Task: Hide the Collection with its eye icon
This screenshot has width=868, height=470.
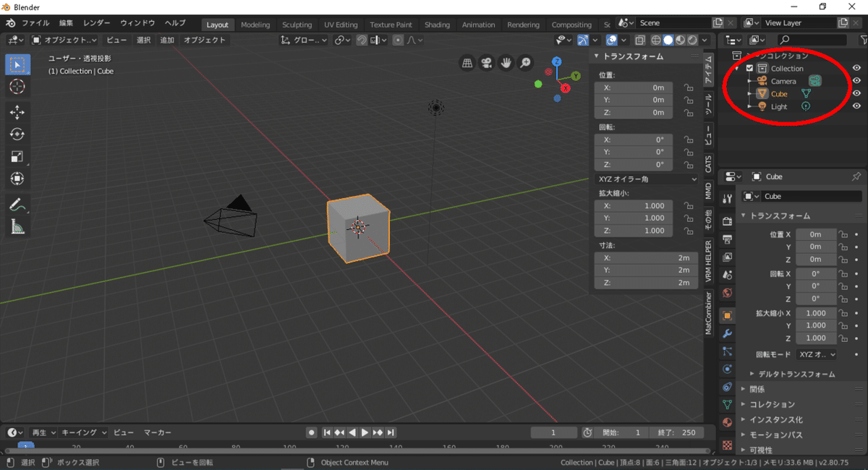Action: tap(856, 68)
